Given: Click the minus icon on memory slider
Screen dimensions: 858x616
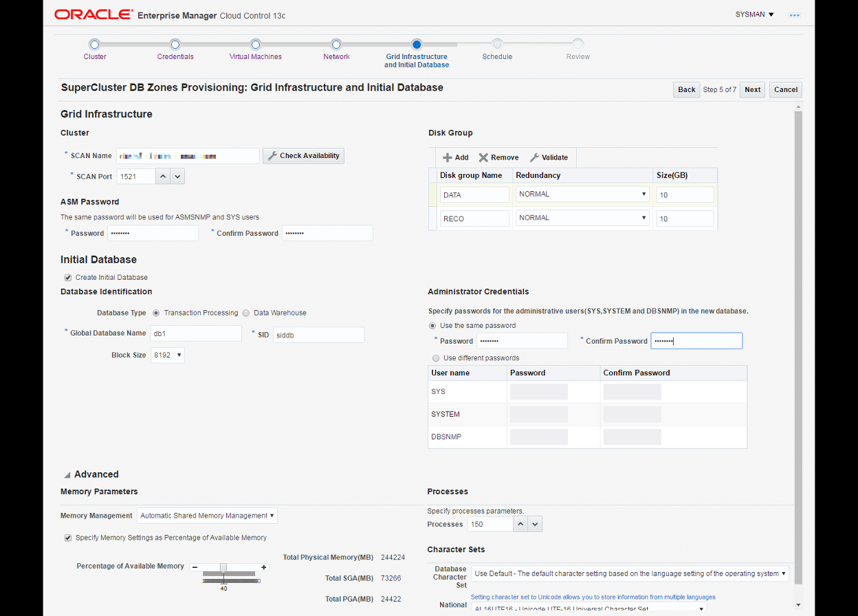Looking at the screenshot, I should point(195,567).
